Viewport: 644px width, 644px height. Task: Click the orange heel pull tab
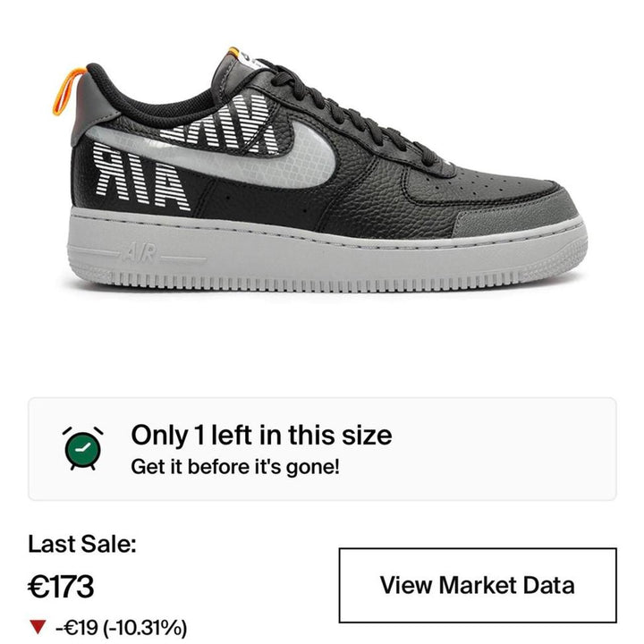click(x=68, y=91)
